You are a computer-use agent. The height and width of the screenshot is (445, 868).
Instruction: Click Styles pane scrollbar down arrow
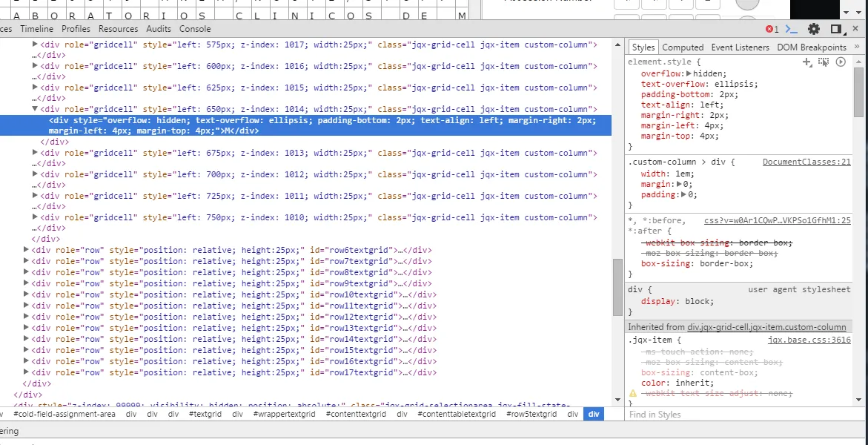858,399
